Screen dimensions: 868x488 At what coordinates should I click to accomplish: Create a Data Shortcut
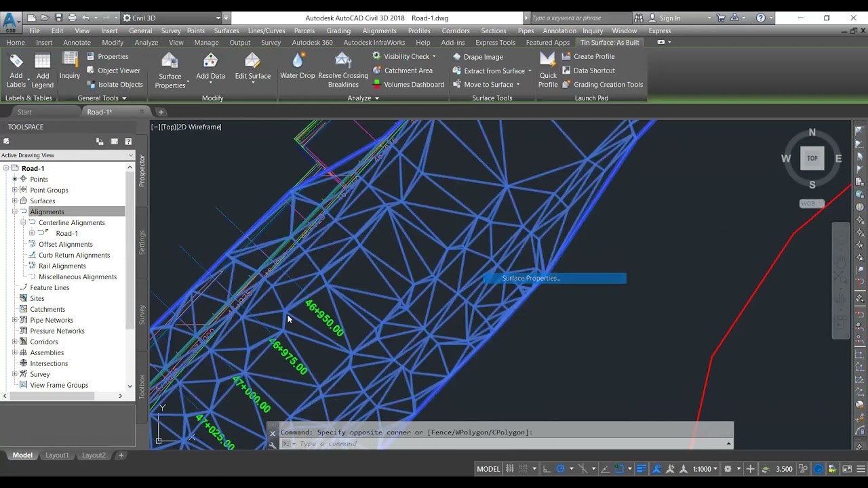[588, 70]
